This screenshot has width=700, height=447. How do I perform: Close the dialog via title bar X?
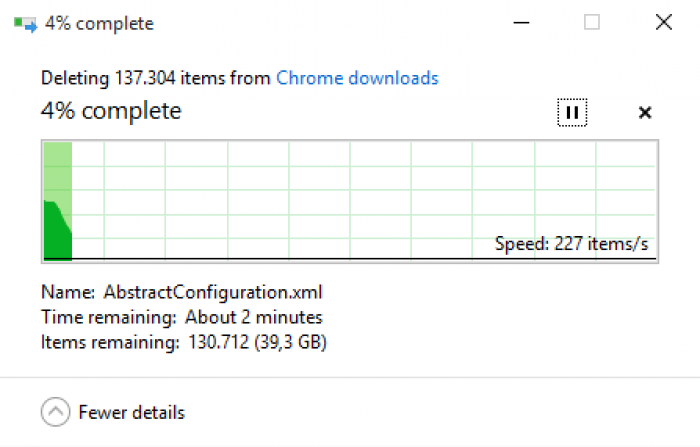[x=664, y=22]
